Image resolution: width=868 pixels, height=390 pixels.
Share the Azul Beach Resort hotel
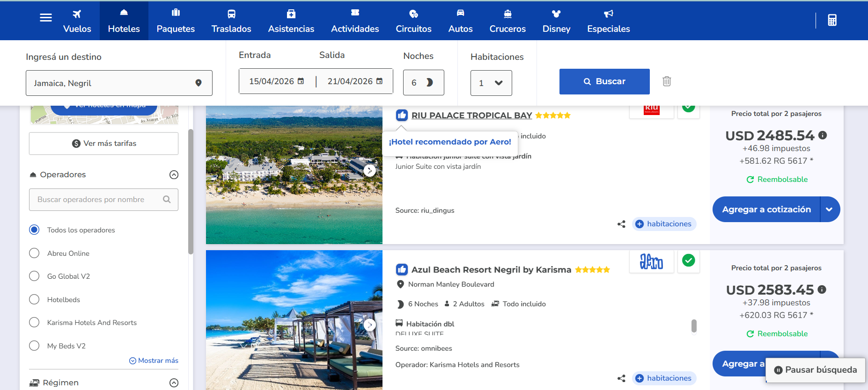(x=621, y=378)
